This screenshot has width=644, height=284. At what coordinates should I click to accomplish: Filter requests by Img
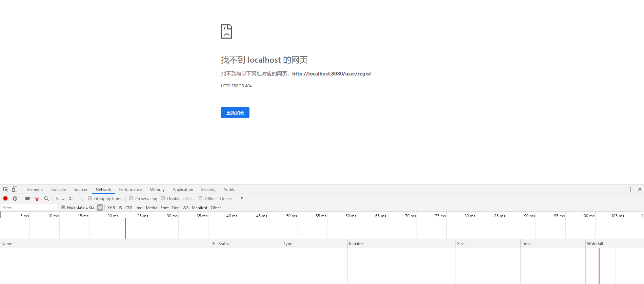[139, 208]
